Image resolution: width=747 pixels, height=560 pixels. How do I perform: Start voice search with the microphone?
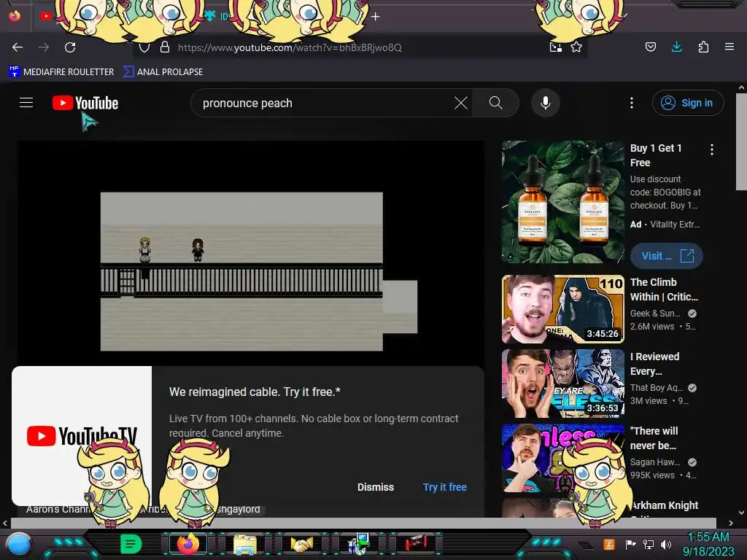click(x=546, y=103)
